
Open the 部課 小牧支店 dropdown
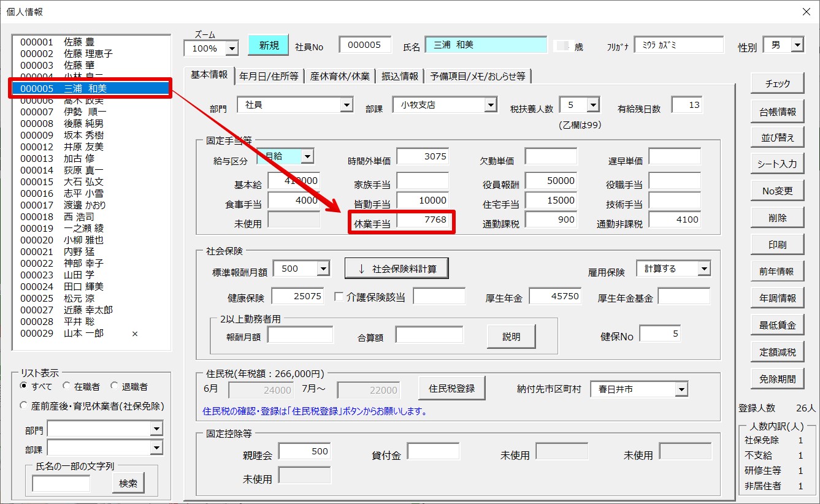click(490, 105)
